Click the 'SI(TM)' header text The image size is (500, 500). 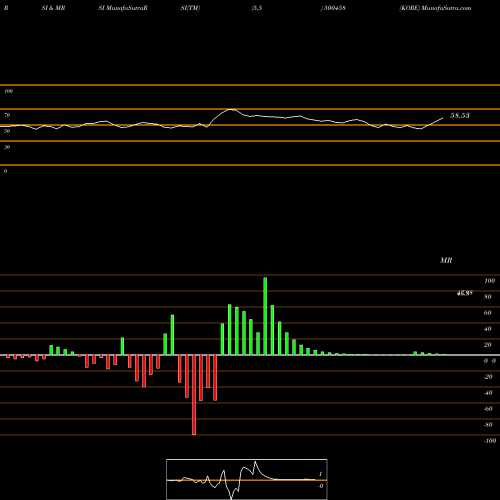[190, 8]
